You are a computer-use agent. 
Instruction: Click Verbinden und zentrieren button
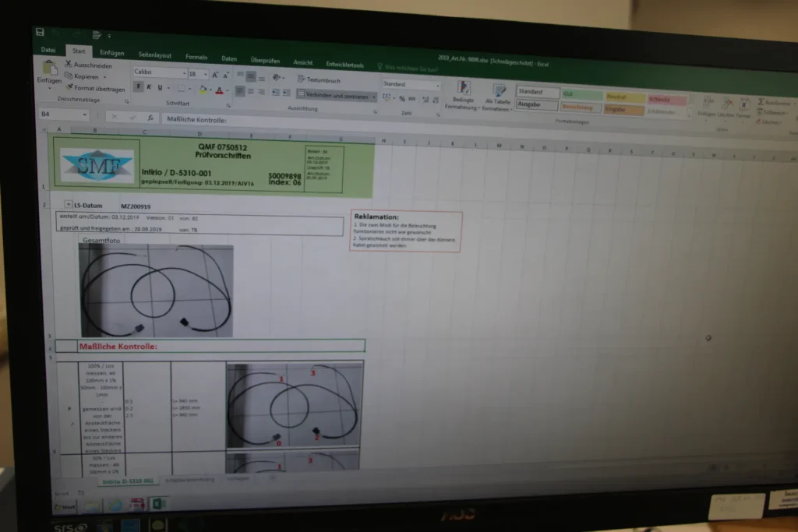click(x=337, y=95)
